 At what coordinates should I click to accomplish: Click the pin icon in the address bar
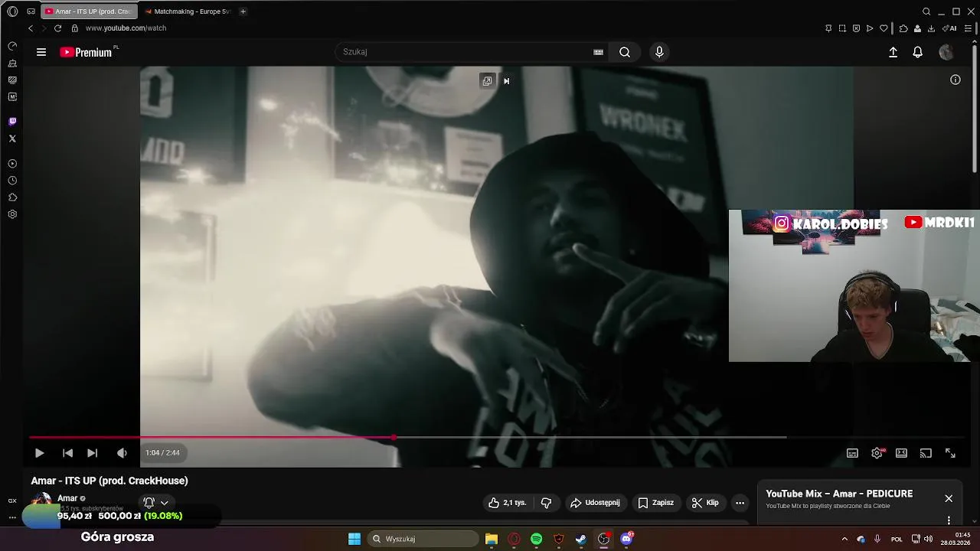pos(828,28)
